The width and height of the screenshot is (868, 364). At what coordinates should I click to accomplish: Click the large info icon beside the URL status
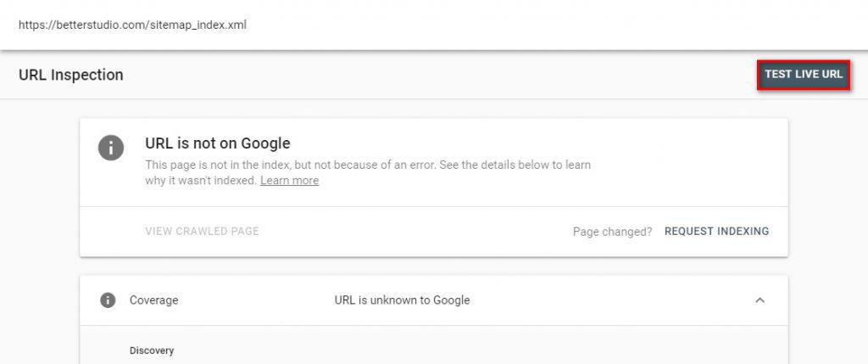(111, 147)
